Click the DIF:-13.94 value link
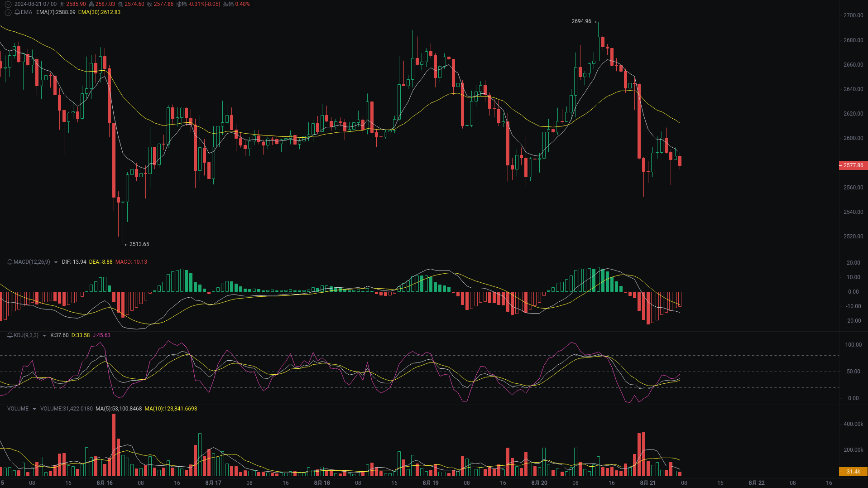This screenshot has height=488, width=868. point(74,262)
